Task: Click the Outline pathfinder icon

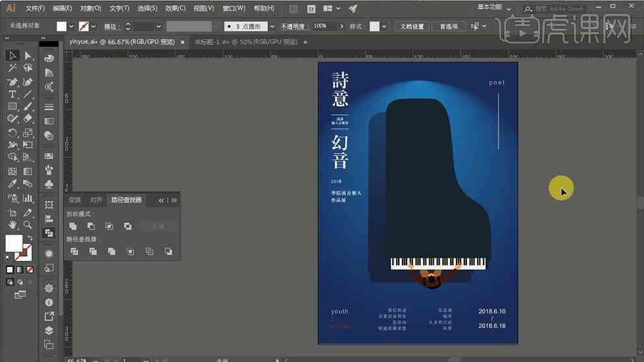Action: 150,251
